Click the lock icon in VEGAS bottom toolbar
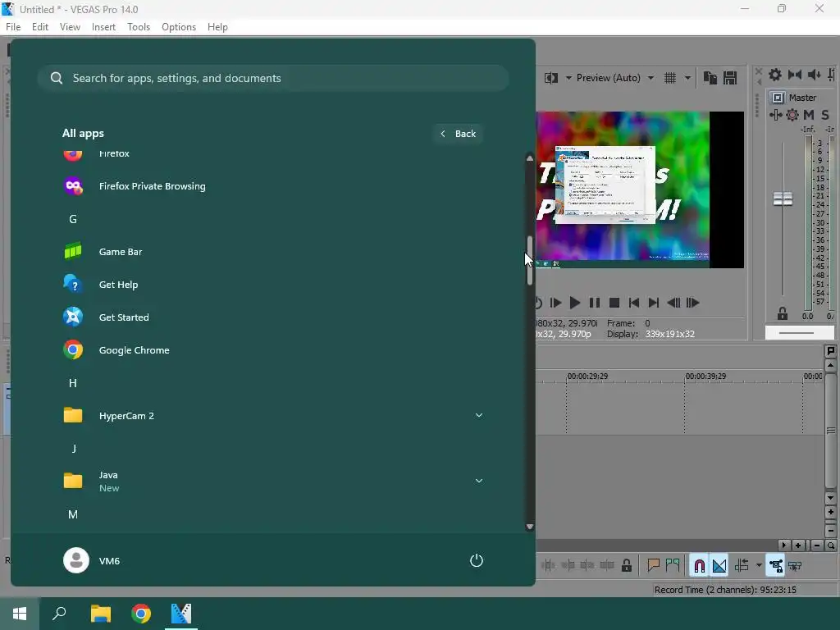This screenshot has width=840, height=630. coord(626,565)
